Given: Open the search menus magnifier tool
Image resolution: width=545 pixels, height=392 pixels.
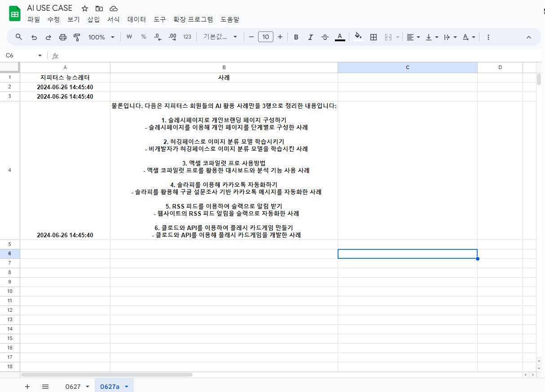Looking at the screenshot, I should coord(19,37).
